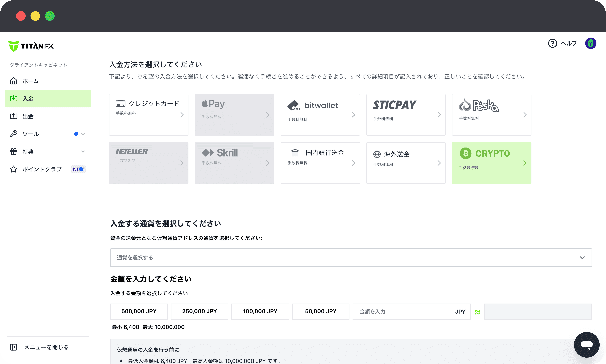
Task: Choose the 50,000 JPY amount button
Action: (x=321, y=311)
